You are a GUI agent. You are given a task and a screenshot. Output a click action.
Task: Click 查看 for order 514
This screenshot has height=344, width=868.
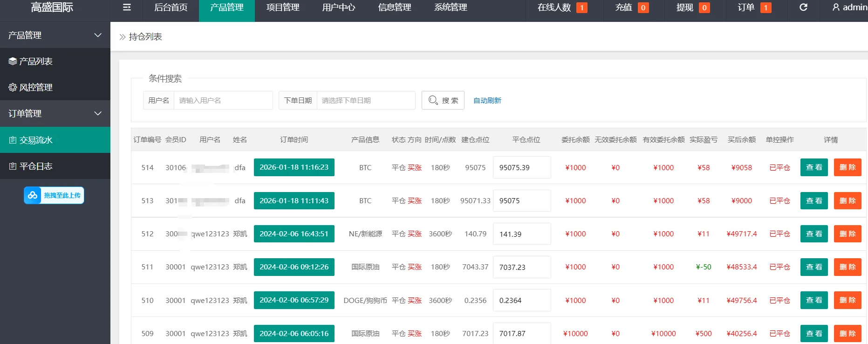(x=814, y=167)
